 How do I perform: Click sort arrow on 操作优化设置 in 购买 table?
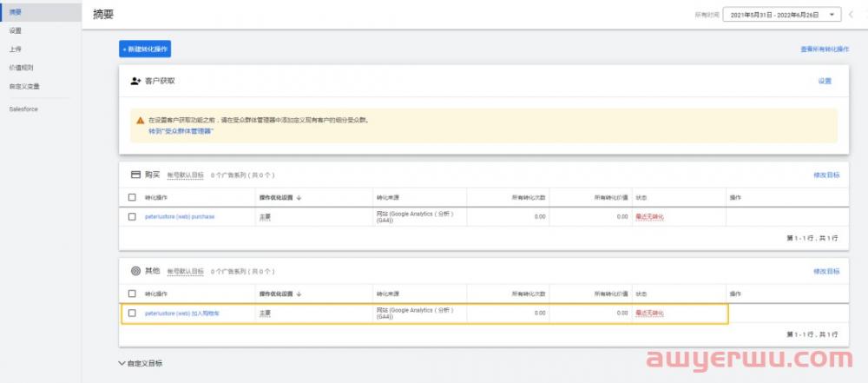tap(299, 197)
